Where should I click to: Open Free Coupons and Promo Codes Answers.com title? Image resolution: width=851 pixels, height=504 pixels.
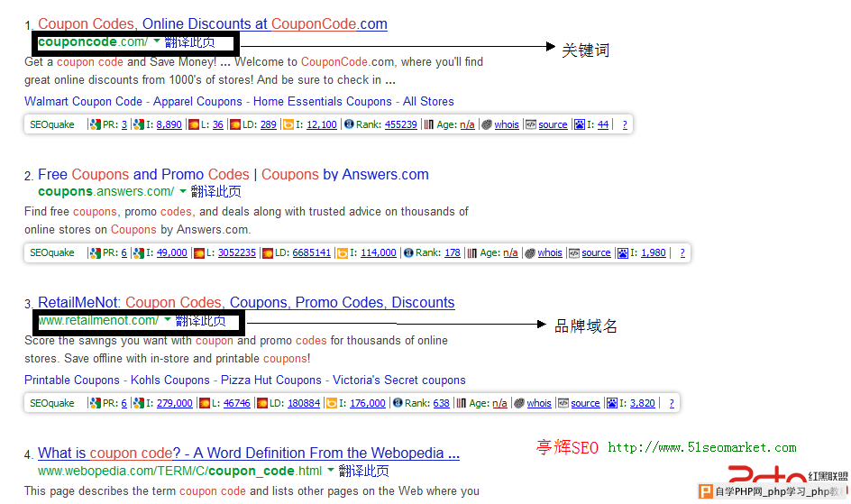tap(233, 174)
